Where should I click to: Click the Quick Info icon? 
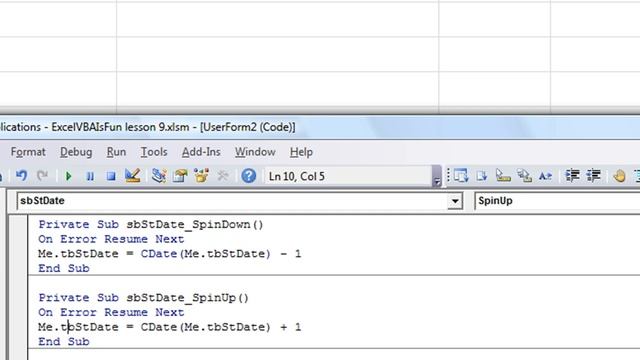coord(503,176)
